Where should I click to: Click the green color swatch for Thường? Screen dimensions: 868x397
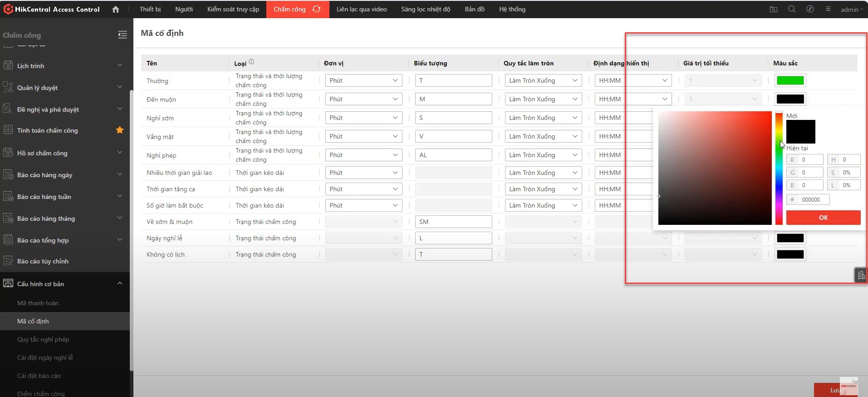(x=790, y=80)
